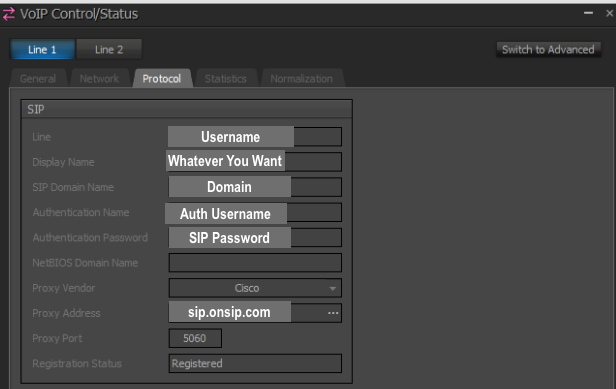Click the Display Name input field
Image resolution: width=616 pixels, height=389 pixels.
click(255, 161)
